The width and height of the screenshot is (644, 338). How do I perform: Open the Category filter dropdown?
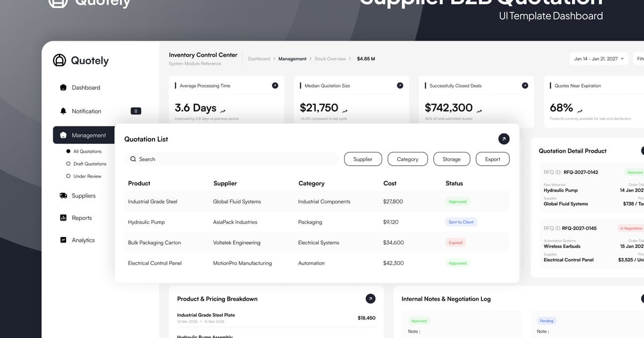tap(407, 159)
